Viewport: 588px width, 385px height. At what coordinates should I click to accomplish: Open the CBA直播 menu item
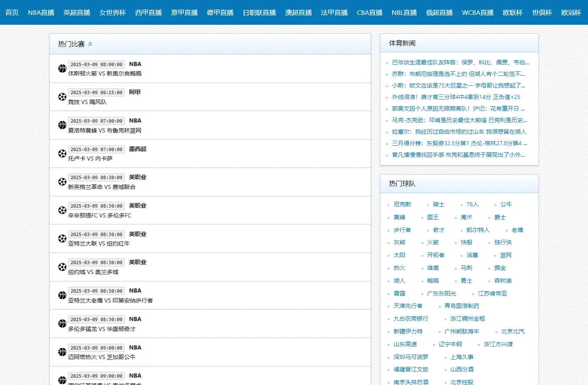point(370,12)
